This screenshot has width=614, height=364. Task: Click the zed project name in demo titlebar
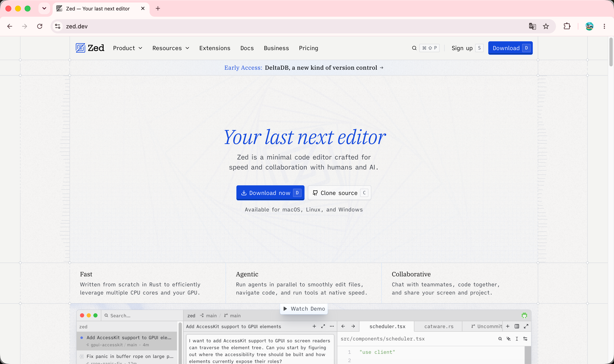pos(192,316)
